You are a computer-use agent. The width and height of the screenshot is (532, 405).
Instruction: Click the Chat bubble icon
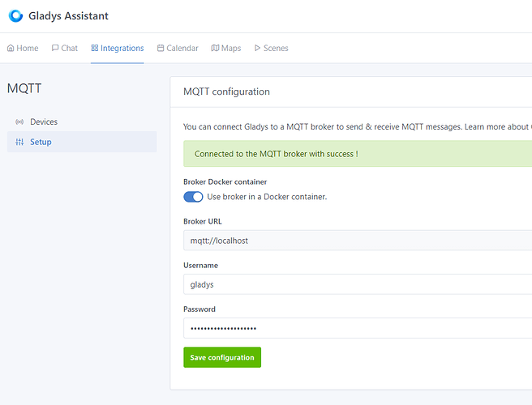tap(55, 48)
